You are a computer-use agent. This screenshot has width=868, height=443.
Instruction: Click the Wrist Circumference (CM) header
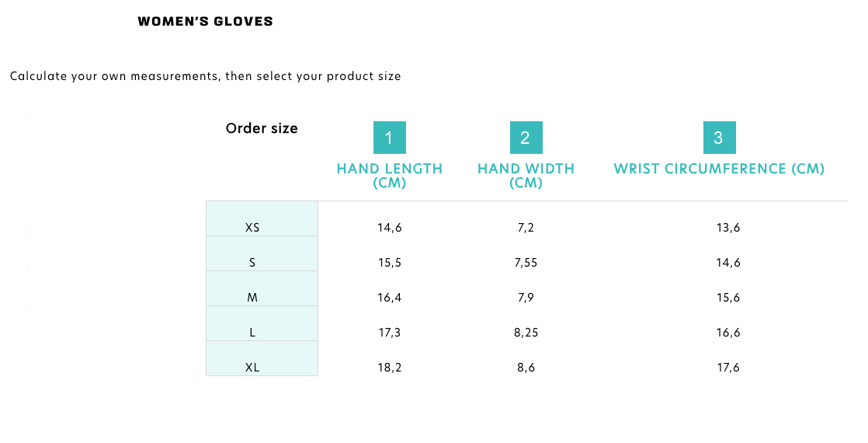[x=719, y=169]
